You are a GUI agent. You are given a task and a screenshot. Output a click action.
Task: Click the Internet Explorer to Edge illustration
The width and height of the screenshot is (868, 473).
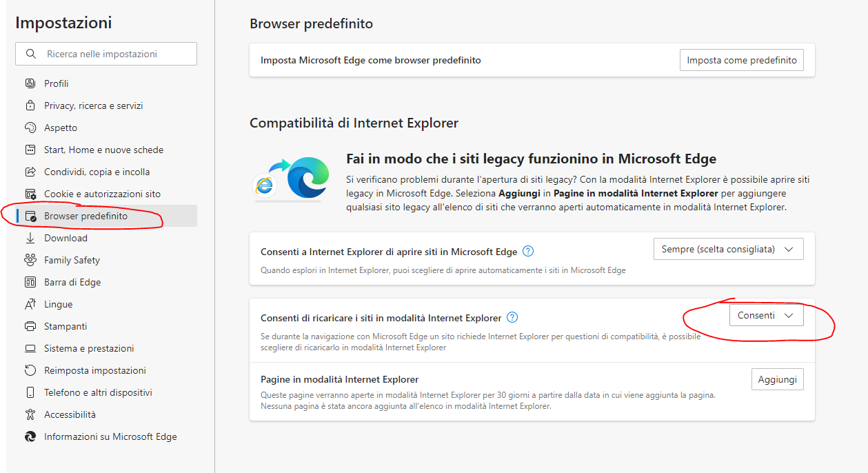tap(291, 178)
